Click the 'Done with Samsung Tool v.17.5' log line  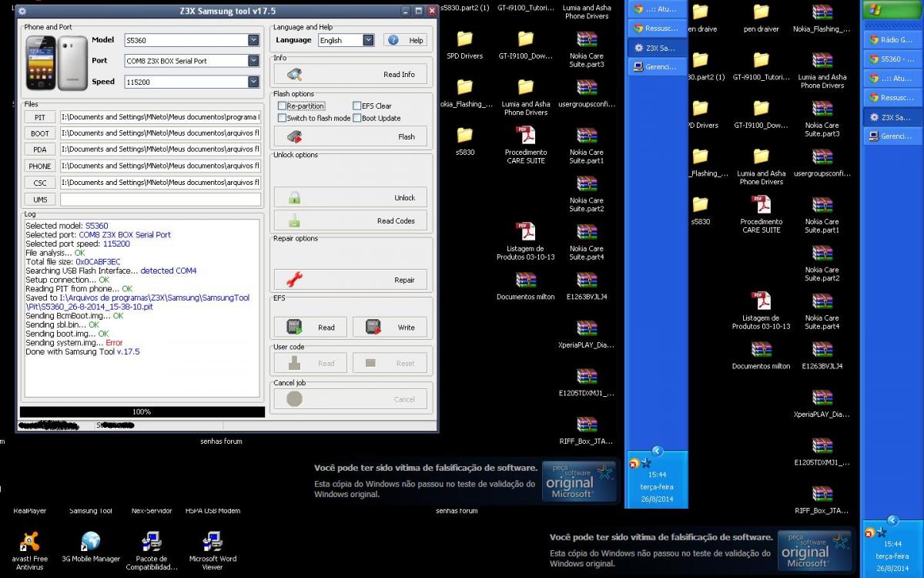click(82, 352)
